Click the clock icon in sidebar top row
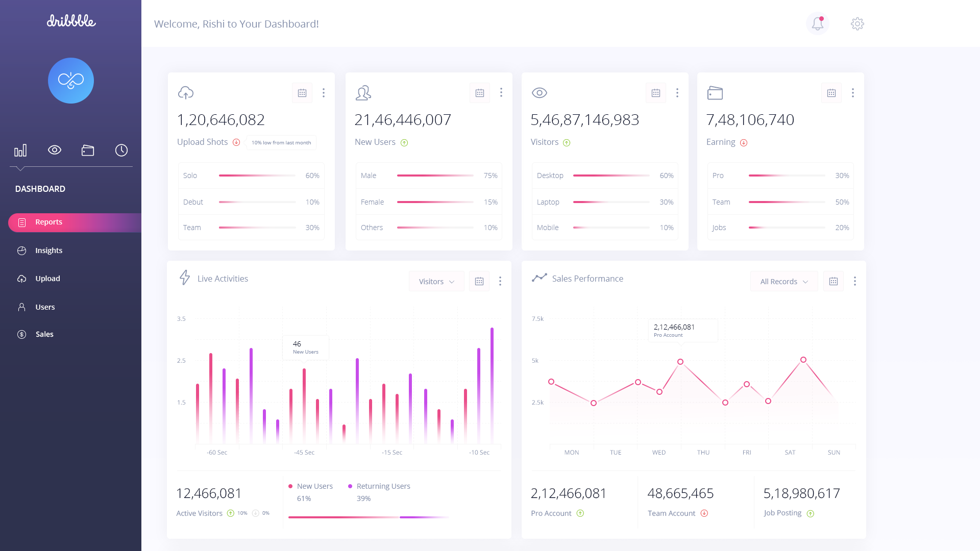 coord(121,150)
